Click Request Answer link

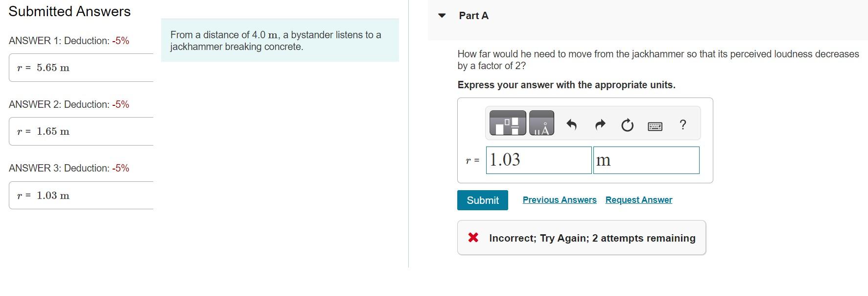point(639,200)
